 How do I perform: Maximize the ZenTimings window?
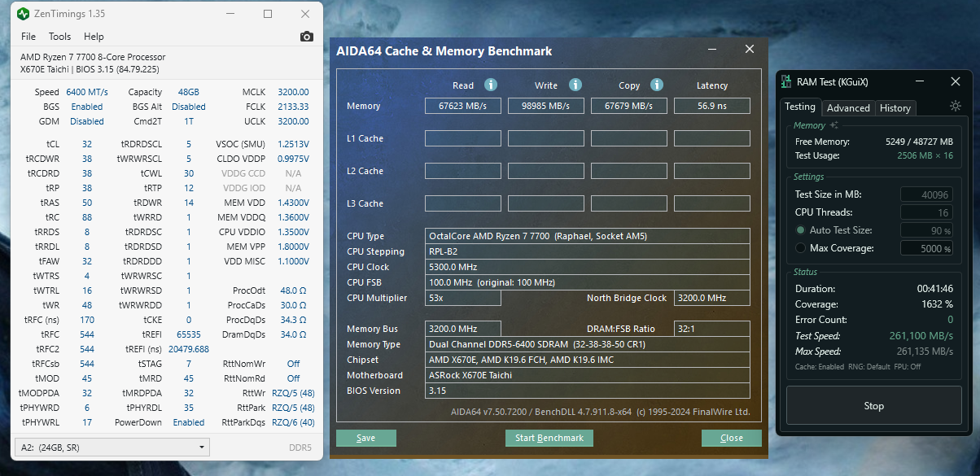click(x=268, y=14)
